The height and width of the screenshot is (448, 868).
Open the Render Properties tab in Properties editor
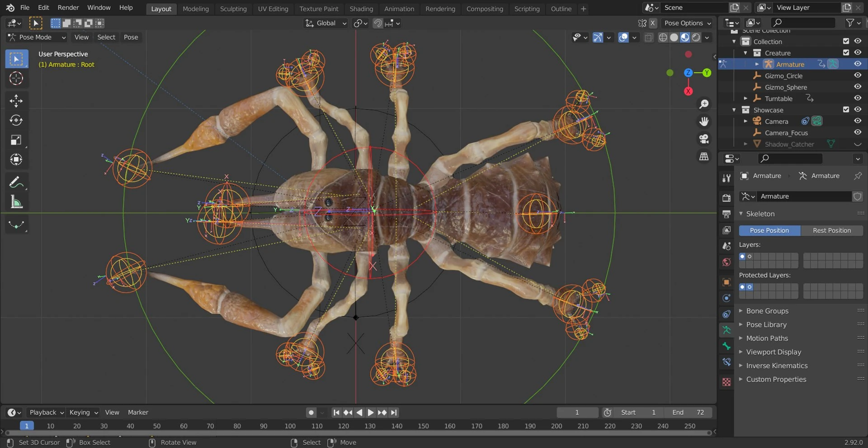pos(726,197)
